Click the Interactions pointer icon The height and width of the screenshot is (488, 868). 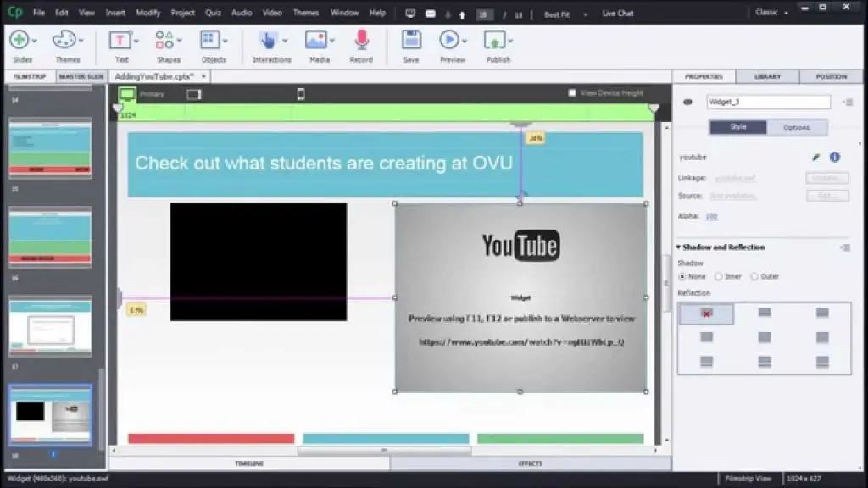[268, 40]
